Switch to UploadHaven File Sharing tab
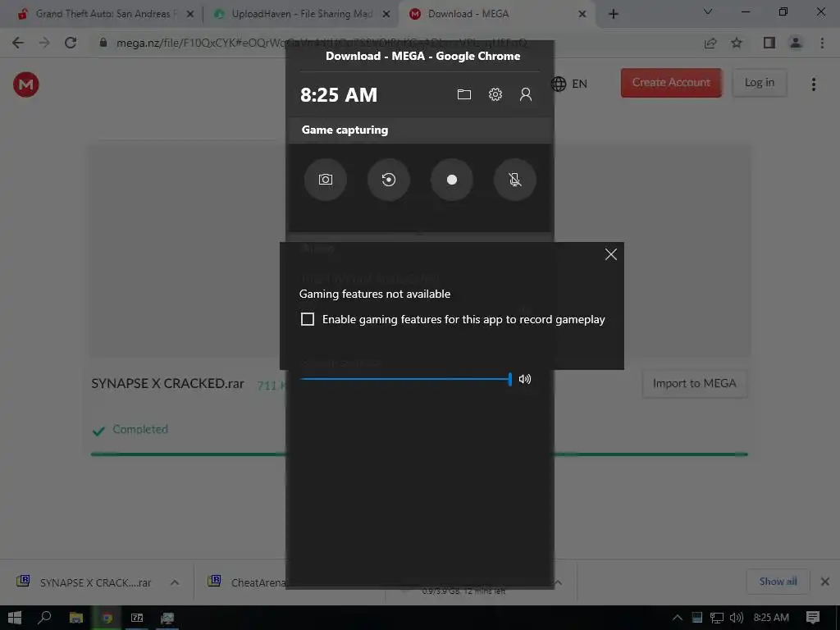The image size is (840, 630). [x=301, y=14]
